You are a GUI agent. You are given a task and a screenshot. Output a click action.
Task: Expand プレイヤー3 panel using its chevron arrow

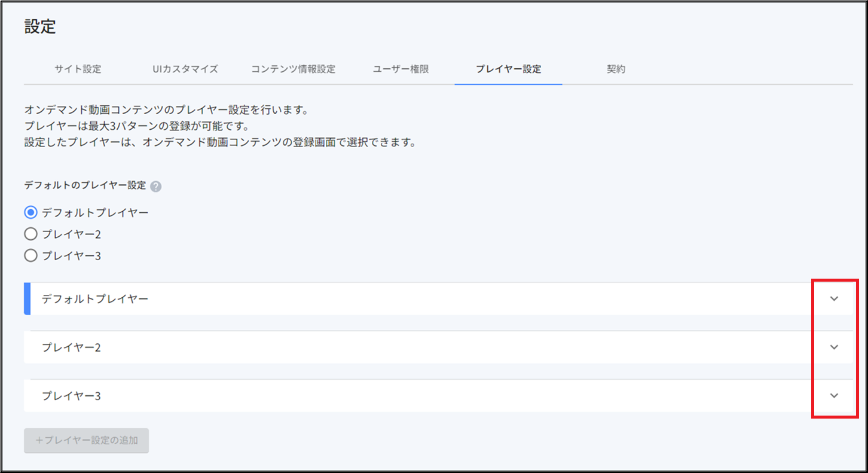tap(835, 395)
